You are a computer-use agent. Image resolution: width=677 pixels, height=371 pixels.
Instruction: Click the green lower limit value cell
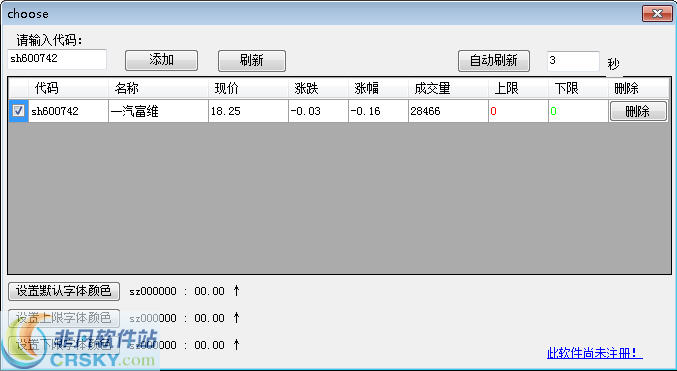(x=578, y=111)
